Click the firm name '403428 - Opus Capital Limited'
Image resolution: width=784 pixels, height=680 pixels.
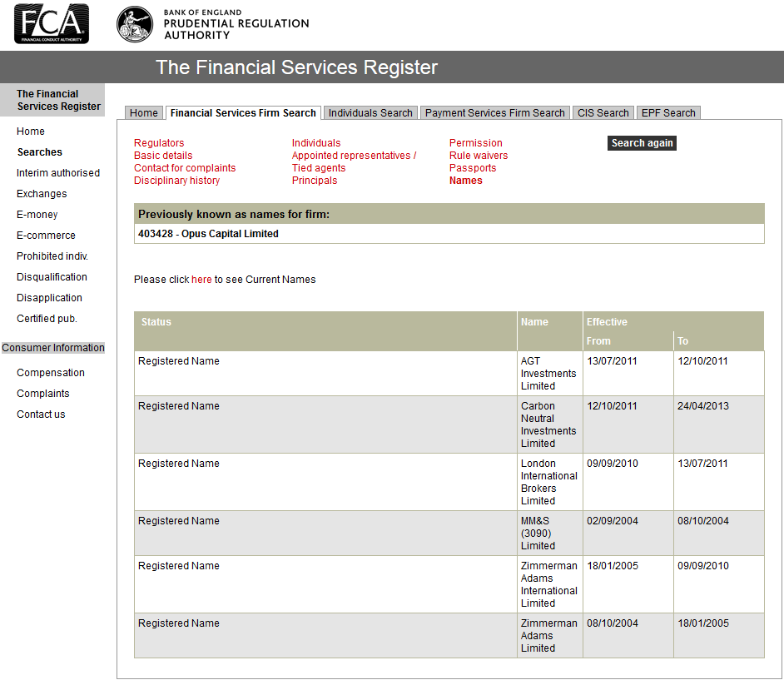coord(208,234)
